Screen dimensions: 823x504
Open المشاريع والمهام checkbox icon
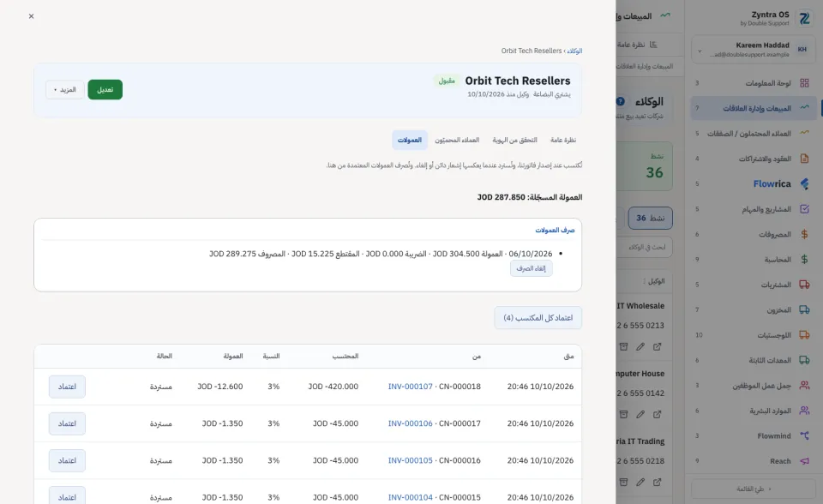tap(804, 209)
